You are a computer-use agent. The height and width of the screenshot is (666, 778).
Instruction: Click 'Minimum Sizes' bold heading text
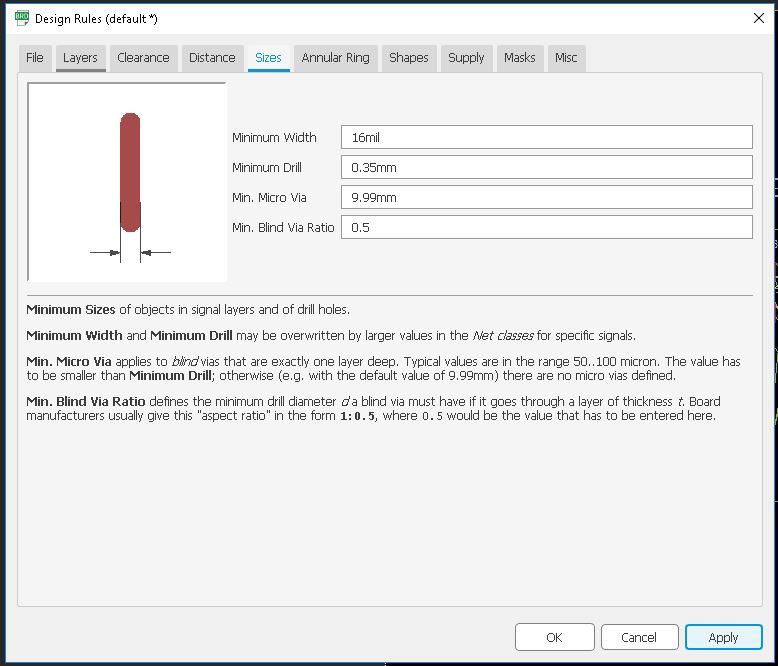pos(71,310)
